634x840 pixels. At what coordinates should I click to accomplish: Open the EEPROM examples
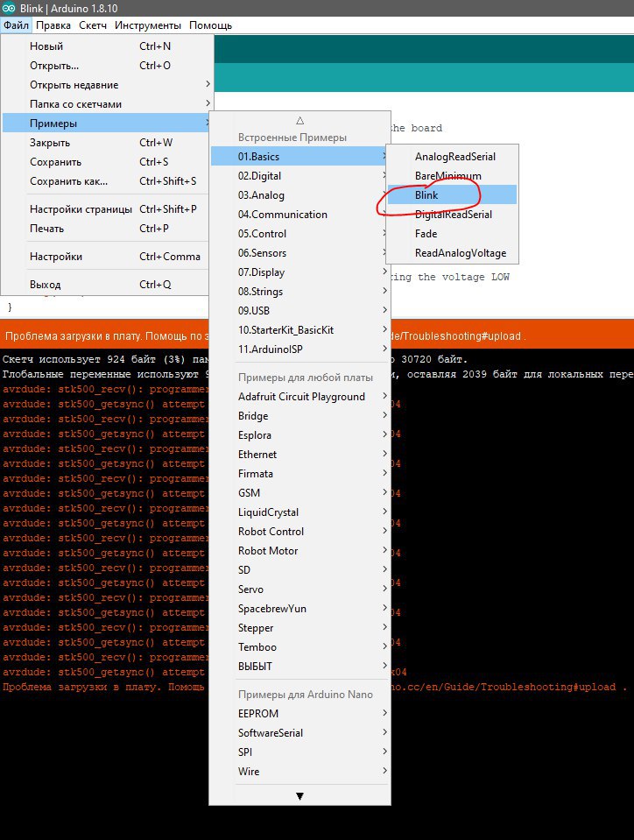click(299, 714)
